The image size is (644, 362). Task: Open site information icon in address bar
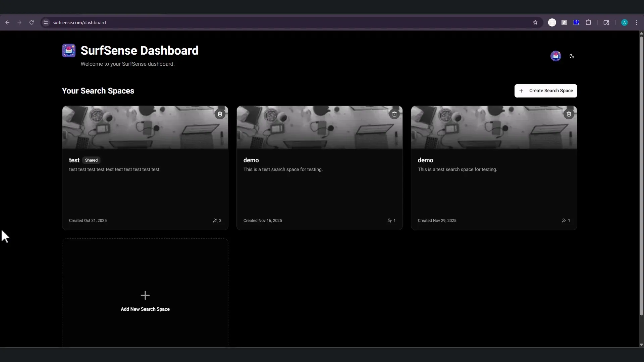(46, 22)
